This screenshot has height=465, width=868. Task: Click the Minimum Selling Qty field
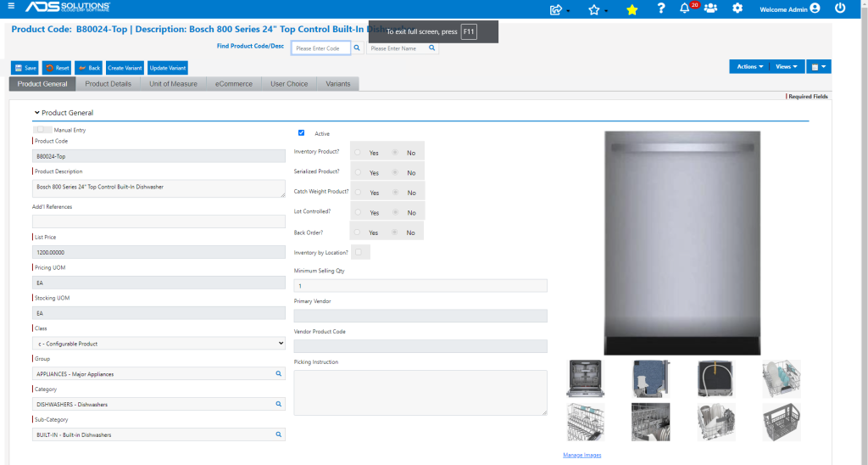[x=420, y=285]
